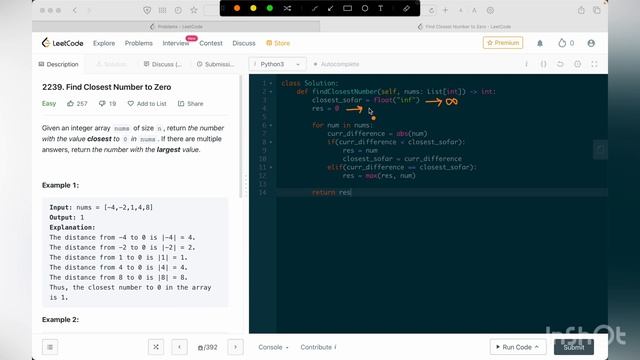
Task: Click the Contribute link
Action: (318, 347)
